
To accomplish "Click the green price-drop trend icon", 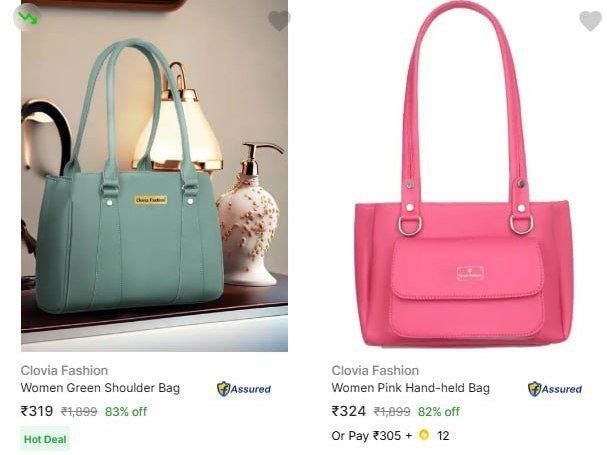I will coord(27,17).
